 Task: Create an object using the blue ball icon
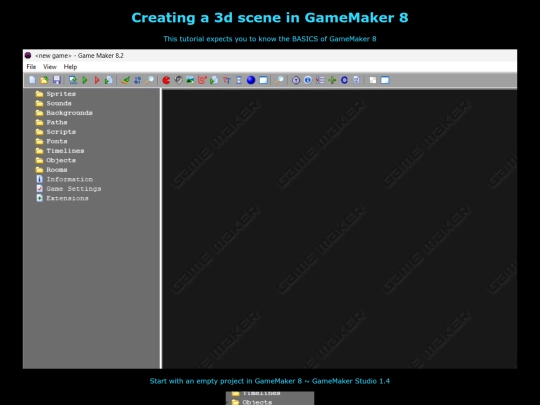251,80
